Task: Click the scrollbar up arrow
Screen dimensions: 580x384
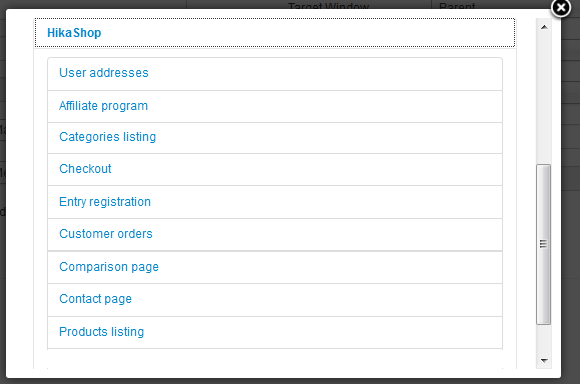Action: pos(544,27)
